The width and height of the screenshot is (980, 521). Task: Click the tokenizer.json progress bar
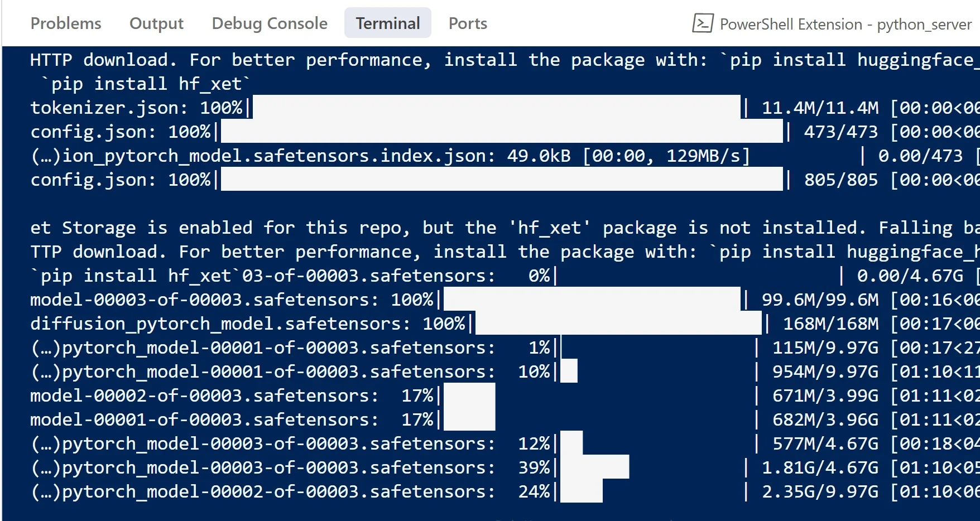(497, 107)
